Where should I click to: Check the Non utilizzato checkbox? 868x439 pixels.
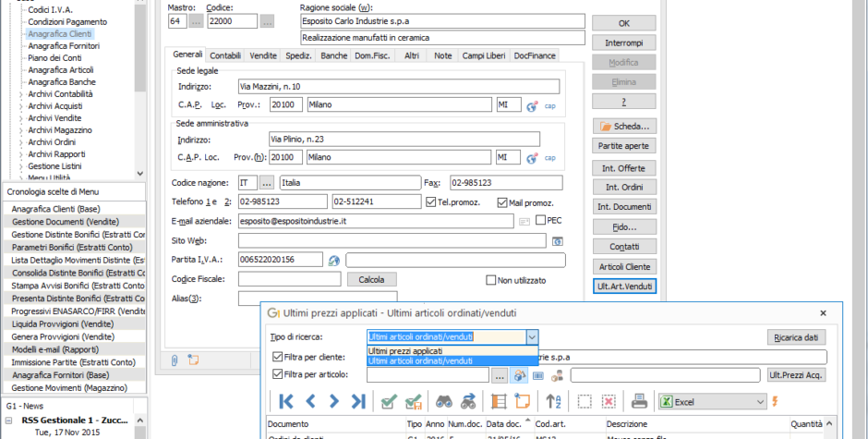tap(490, 280)
